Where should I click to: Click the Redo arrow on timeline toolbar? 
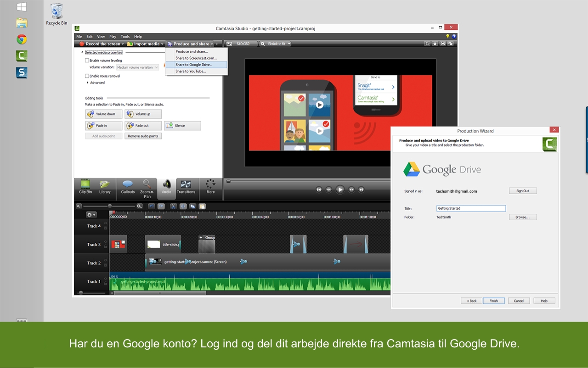click(x=161, y=206)
